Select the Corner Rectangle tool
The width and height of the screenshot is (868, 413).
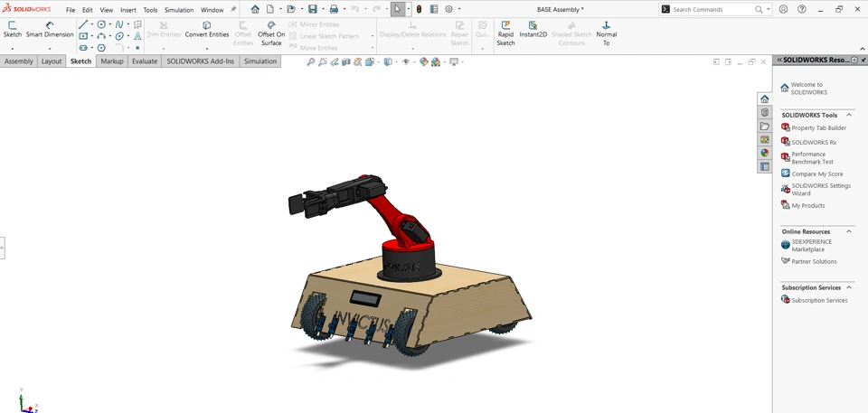point(83,36)
